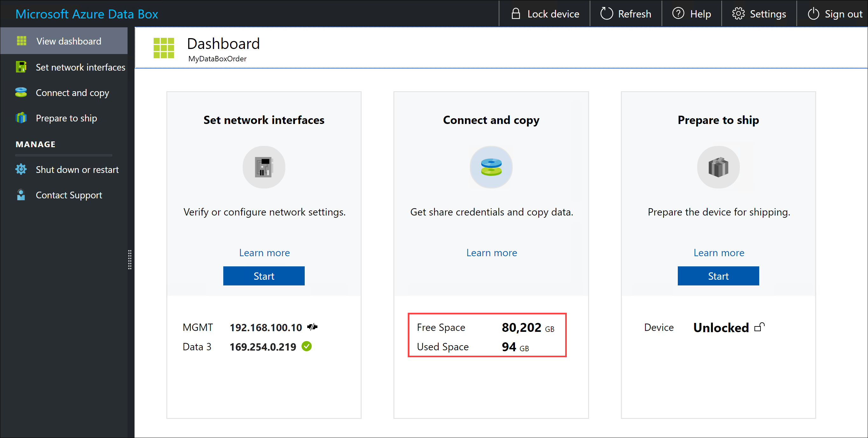
Task: Click Start button under Set network interfaces
Action: point(264,276)
